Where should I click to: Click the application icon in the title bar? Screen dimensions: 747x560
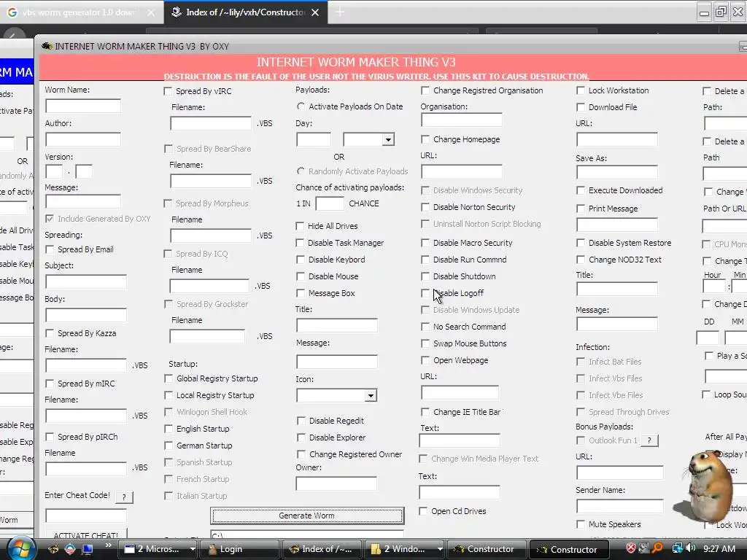coord(47,46)
